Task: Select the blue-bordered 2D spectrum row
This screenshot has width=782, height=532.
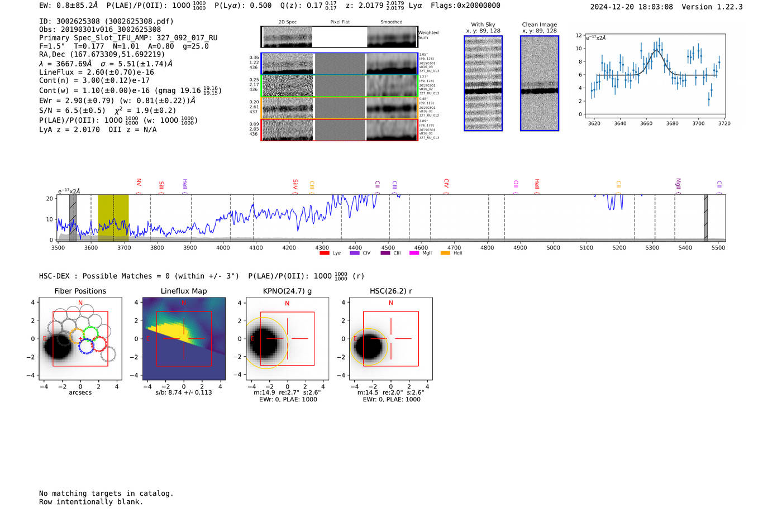Action: tap(340, 64)
